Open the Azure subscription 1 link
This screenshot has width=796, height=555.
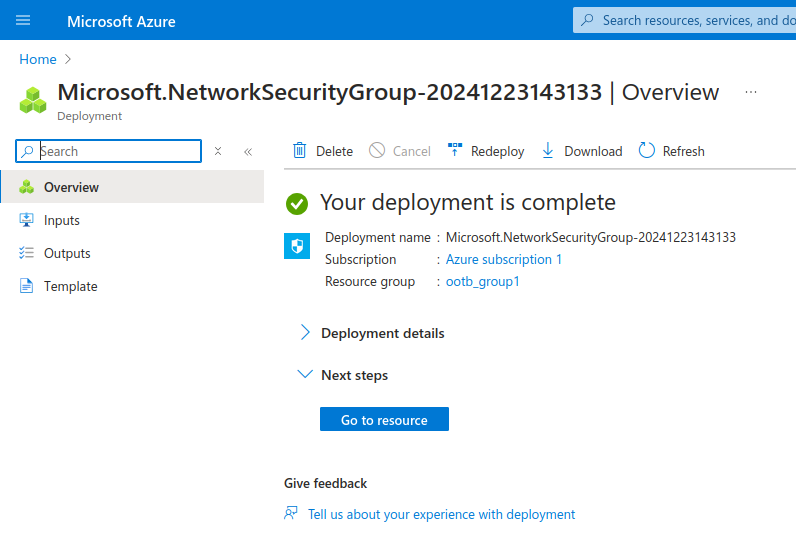(x=504, y=259)
